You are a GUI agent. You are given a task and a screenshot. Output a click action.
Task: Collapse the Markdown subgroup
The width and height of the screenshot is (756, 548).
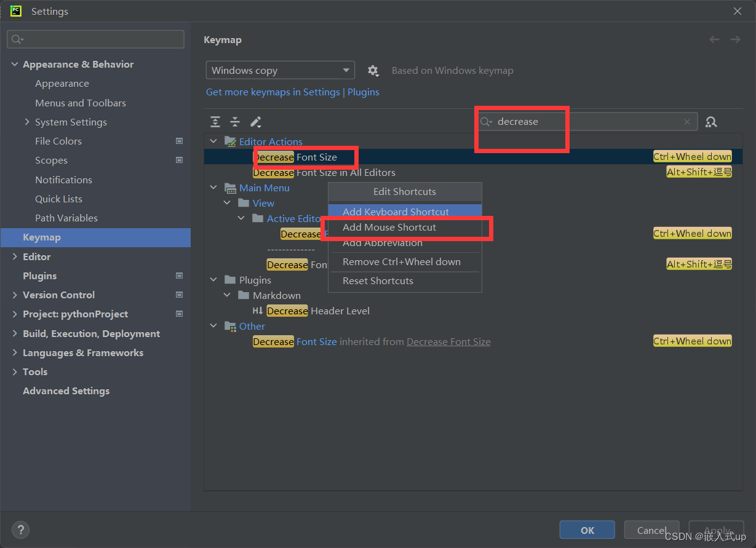click(227, 295)
